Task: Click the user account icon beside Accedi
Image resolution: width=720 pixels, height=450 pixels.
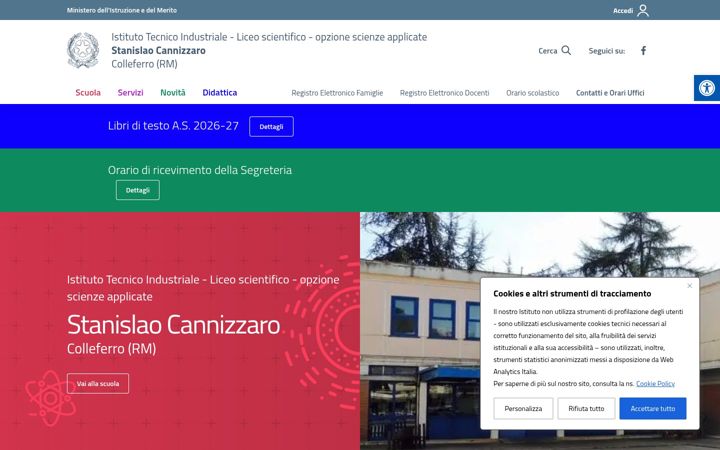Action: pyautogui.click(x=643, y=10)
